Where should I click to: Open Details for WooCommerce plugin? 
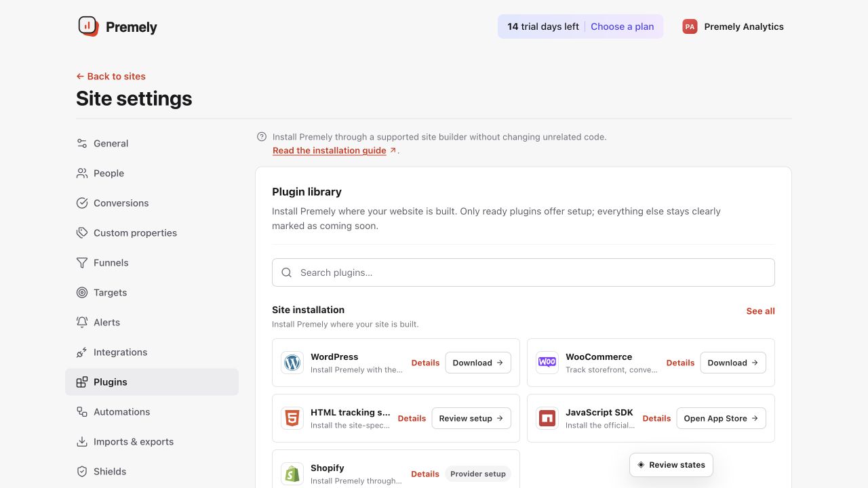[680, 363]
